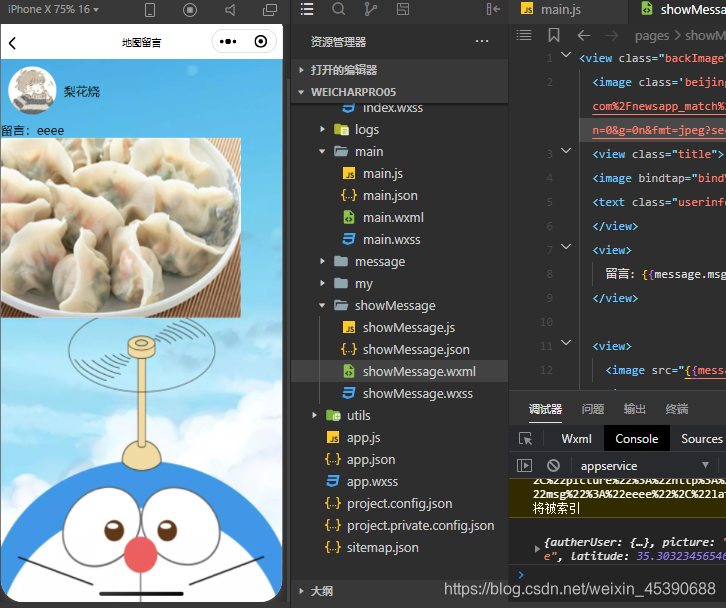Tap the back arrow in the simulator header

pyautogui.click(x=13, y=43)
